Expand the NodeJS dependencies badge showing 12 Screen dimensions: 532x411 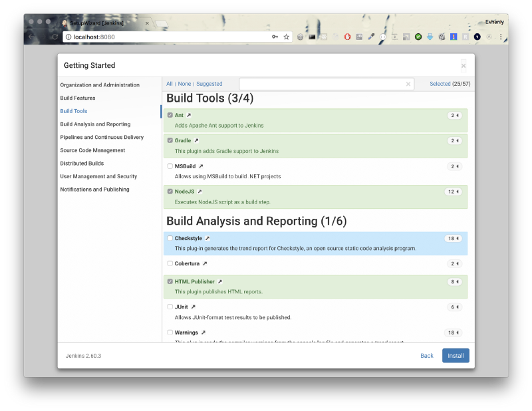point(453,192)
